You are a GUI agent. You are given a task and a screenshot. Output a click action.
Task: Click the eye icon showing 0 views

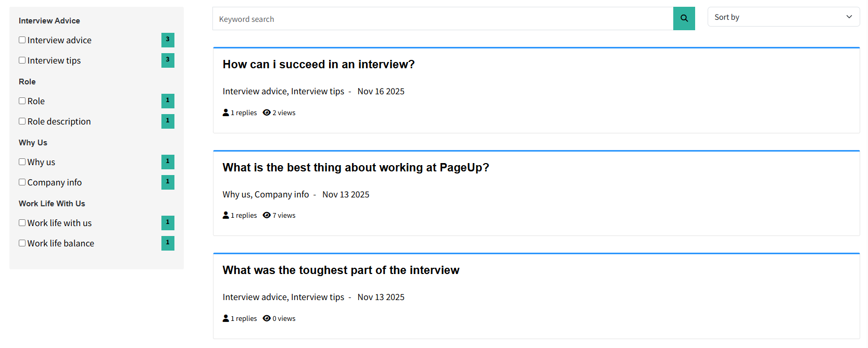tap(267, 318)
